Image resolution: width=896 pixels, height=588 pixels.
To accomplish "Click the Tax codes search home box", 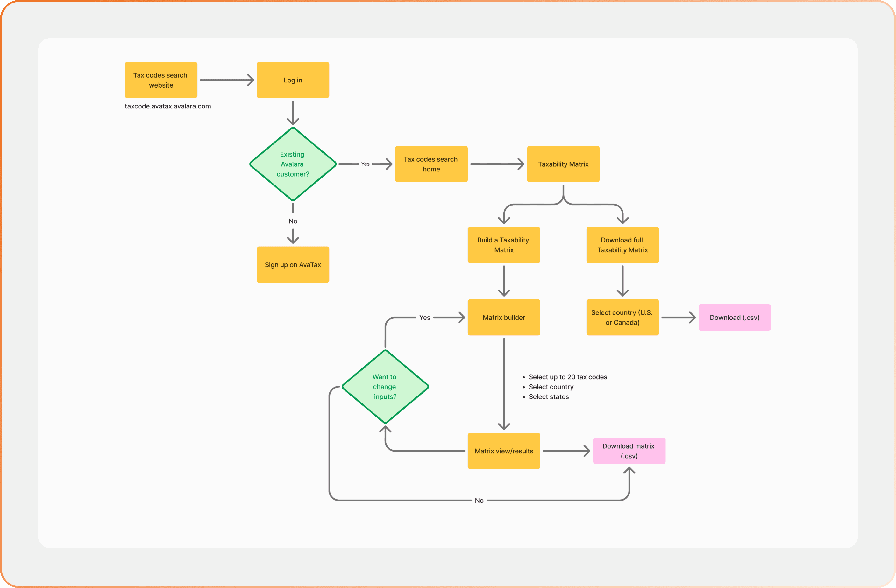I will coord(431,164).
